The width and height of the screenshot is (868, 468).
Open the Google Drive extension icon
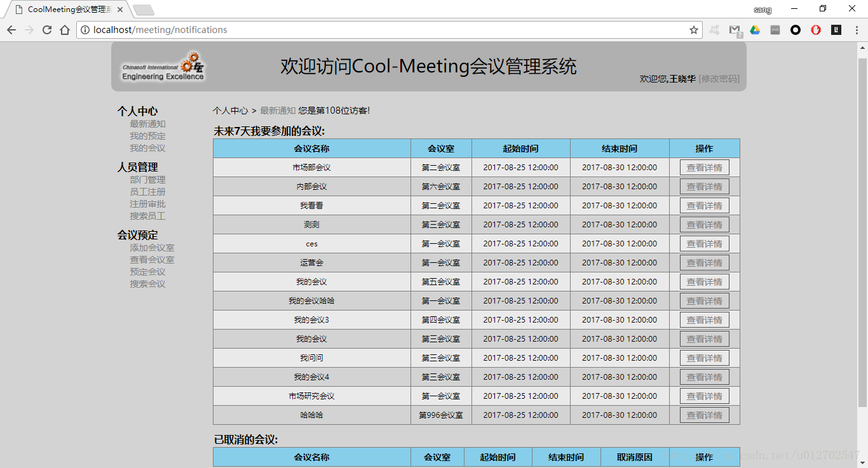click(755, 30)
